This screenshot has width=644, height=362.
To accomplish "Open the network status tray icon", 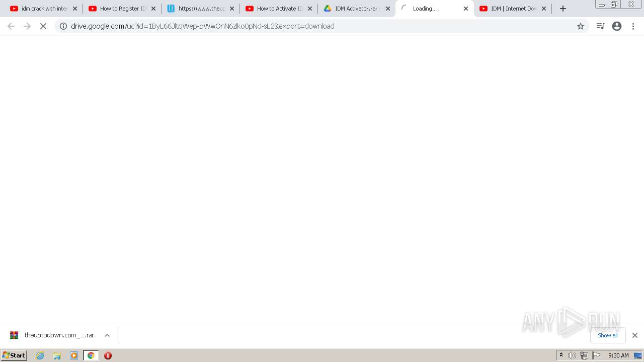I will [584, 355].
